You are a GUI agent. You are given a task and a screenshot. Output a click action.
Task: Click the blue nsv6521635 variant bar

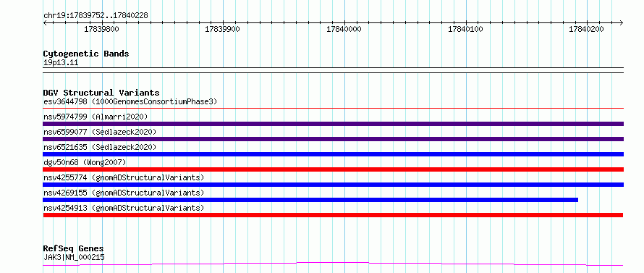point(333,154)
